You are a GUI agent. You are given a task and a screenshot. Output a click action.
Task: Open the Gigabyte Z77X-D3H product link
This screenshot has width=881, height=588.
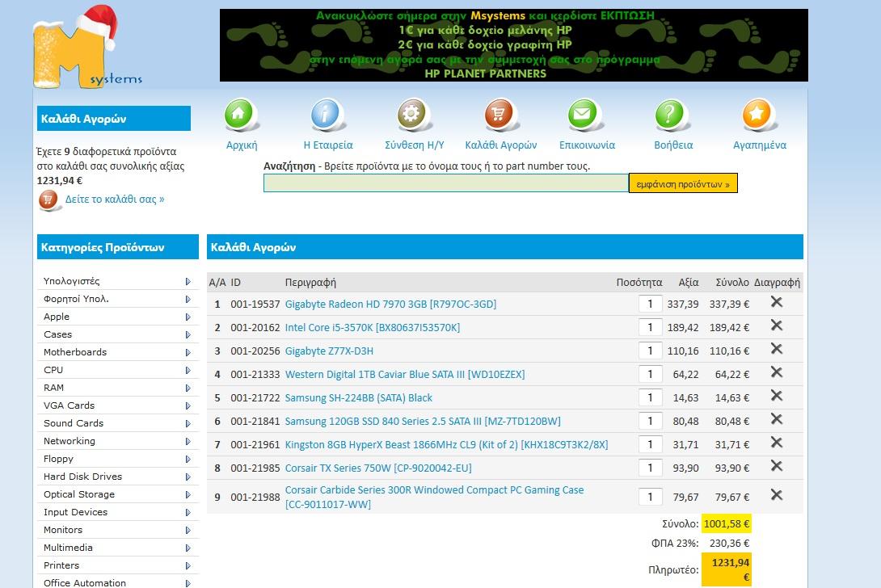click(x=329, y=351)
